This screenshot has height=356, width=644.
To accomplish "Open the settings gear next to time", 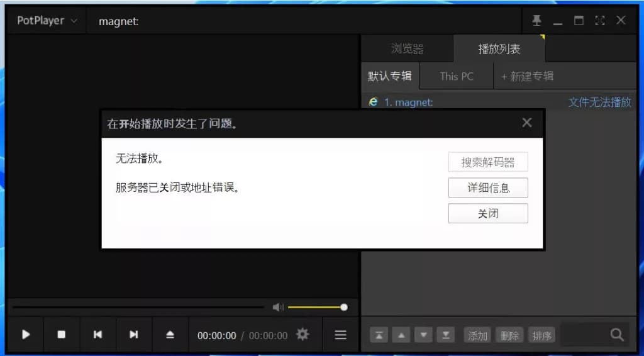I will [303, 335].
